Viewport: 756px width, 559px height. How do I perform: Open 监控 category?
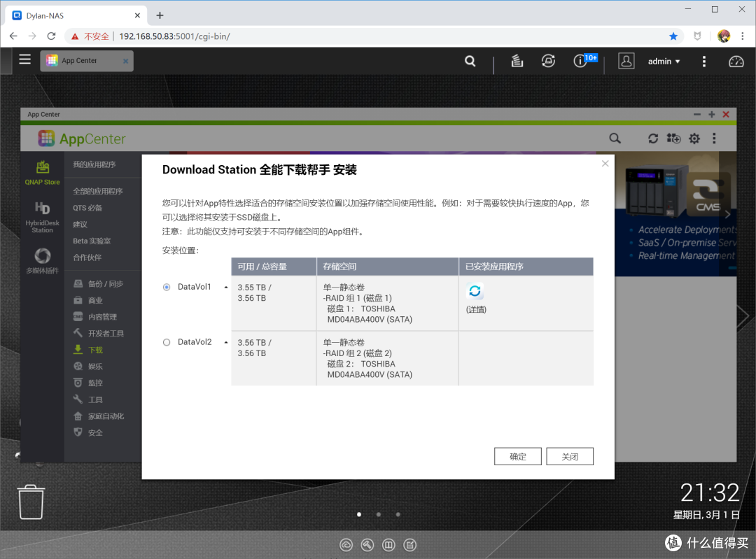pos(88,383)
